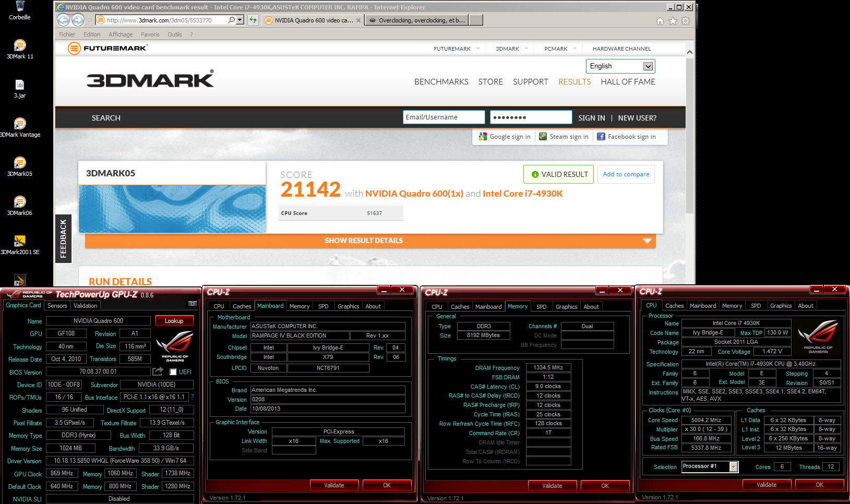Click the Google sign in icon
This screenshot has height=504, width=850.
pos(483,136)
